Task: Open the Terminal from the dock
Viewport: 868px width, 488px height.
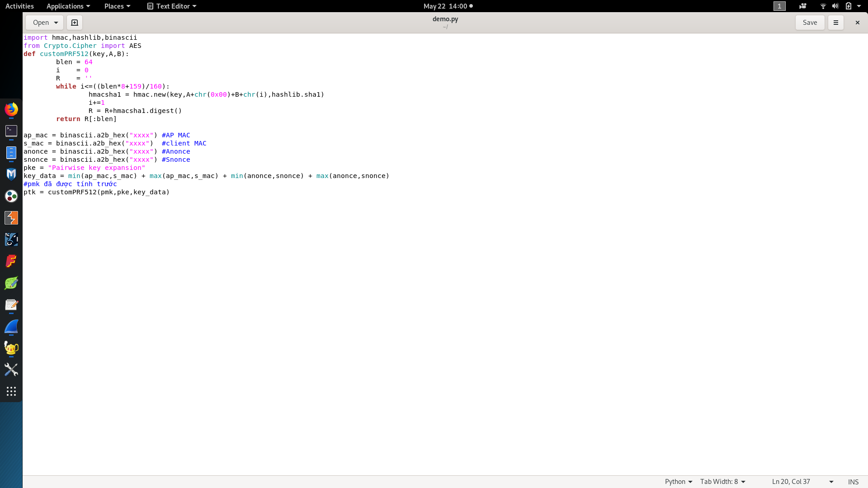Action: [11, 131]
